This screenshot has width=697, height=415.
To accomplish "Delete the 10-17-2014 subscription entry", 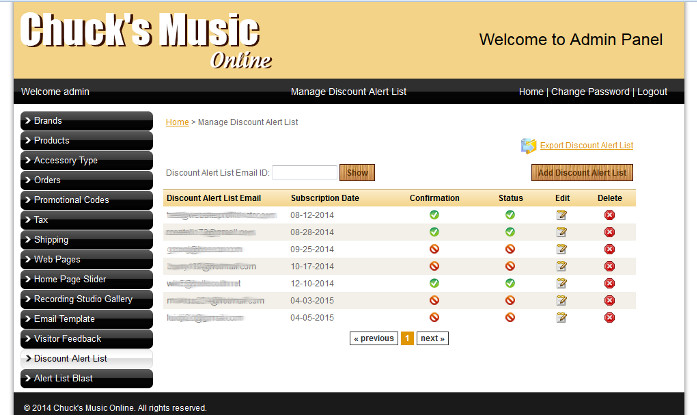I will click(x=609, y=266).
